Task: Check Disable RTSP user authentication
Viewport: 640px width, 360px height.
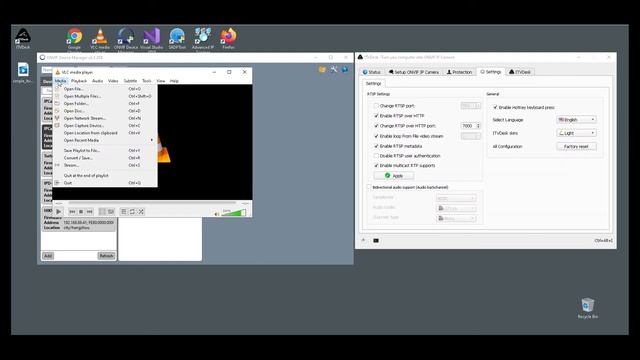Action: pos(376,156)
